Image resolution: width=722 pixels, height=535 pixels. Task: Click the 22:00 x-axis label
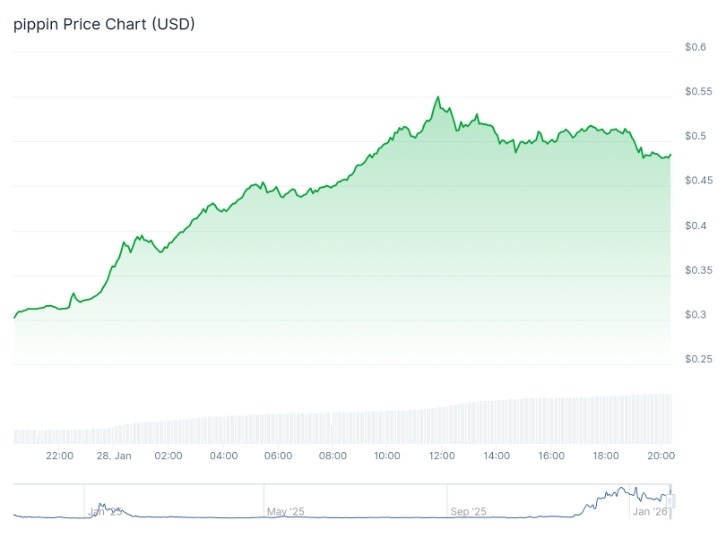(x=60, y=456)
